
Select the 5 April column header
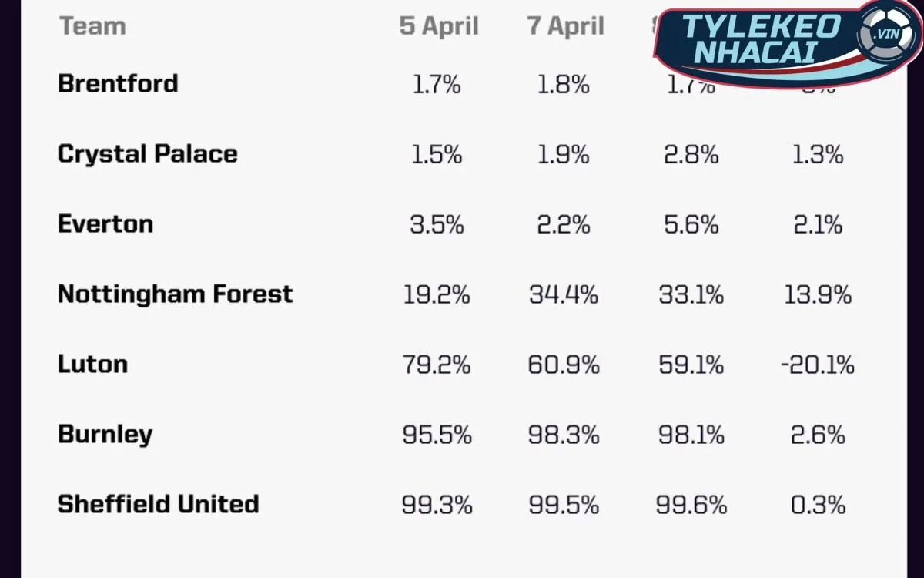pos(439,26)
